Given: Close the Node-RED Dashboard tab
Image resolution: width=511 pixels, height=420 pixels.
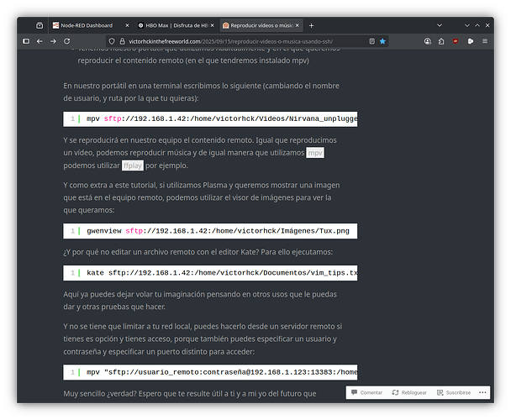Looking at the screenshot, I should [x=127, y=25].
